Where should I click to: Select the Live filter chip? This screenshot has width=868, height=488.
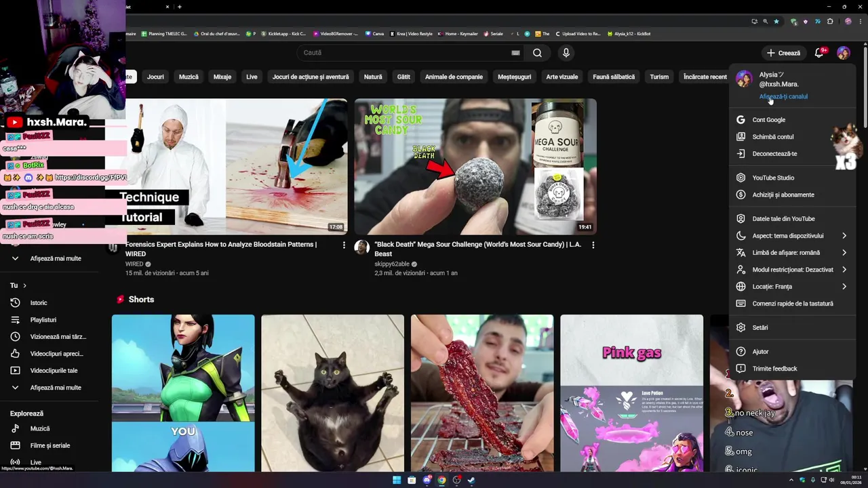(x=252, y=77)
